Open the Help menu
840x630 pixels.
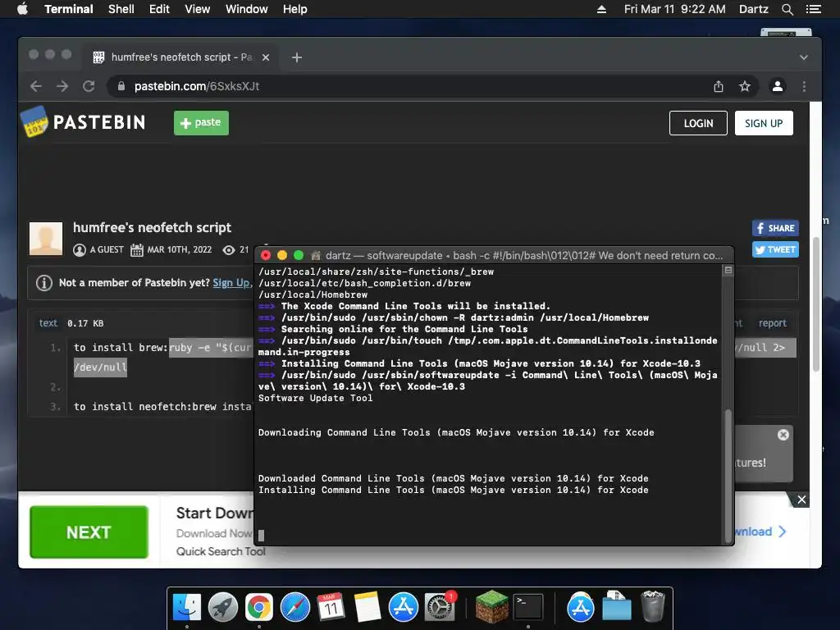294,9
